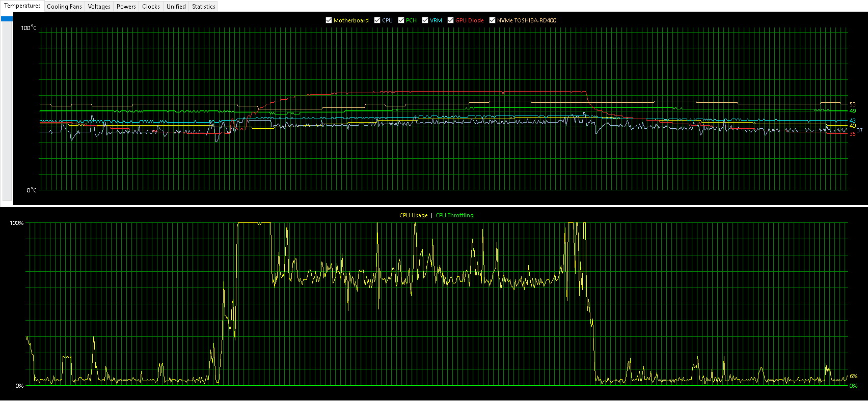The height and width of the screenshot is (402, 868).
Task: Click the CPU Usage legend label
Action: click(x=413, y=215)
